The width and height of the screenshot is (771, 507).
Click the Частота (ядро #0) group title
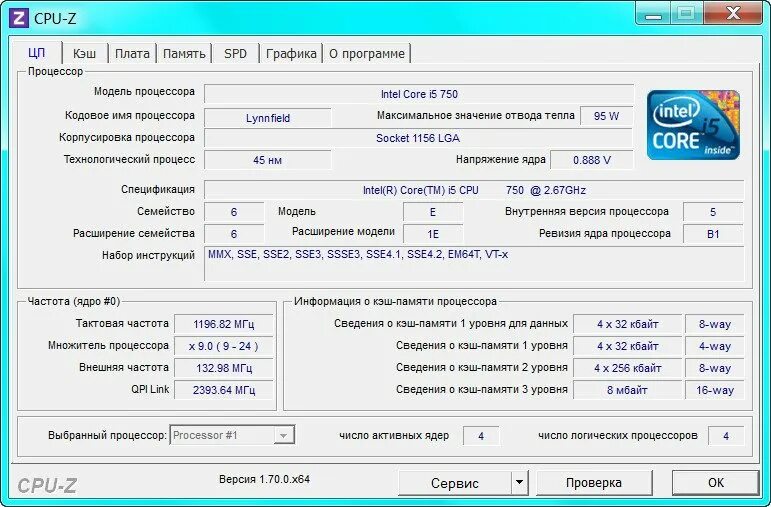(x=74, y=301)
